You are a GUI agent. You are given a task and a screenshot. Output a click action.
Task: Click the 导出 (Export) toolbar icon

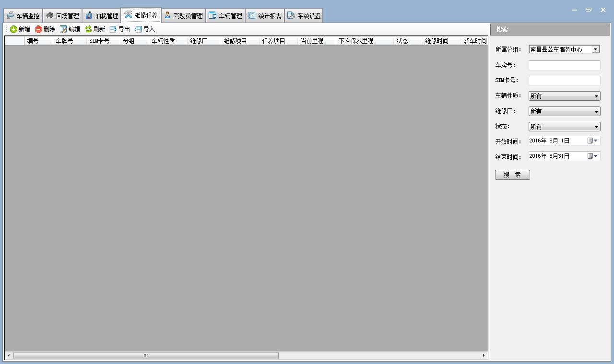(x=113, y=29)
